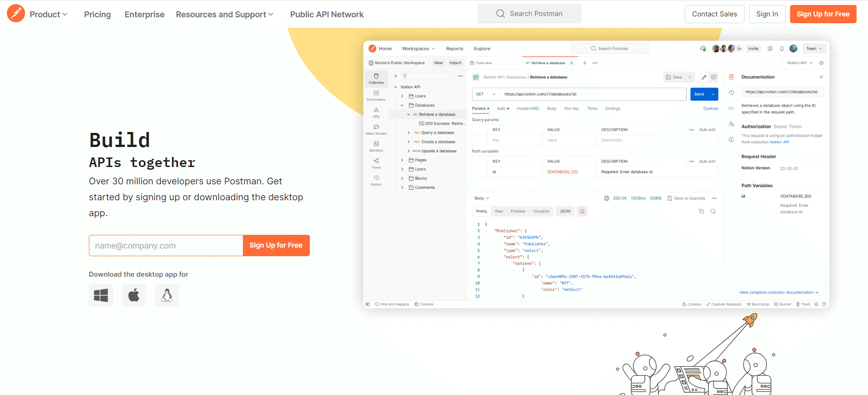This screenshot has width=868, height=395.
Task: Click the Sign In button
Action: [767, 14]
